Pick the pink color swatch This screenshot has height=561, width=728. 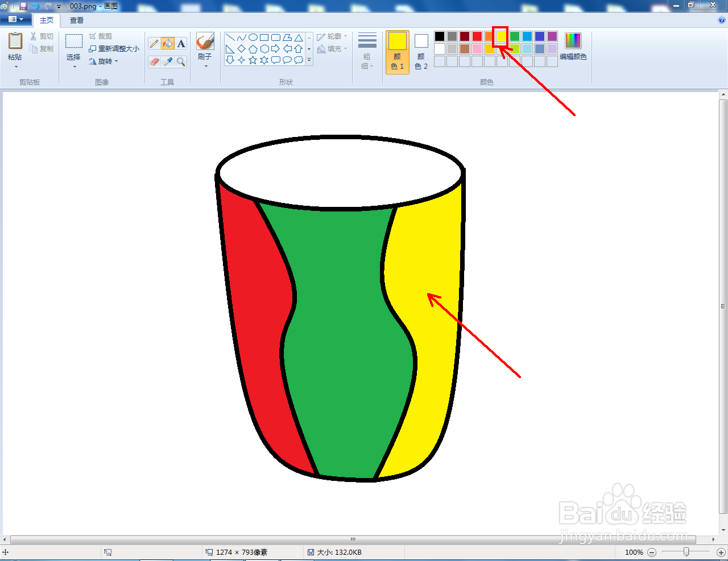pyautogui.click(x=477, y=49)
